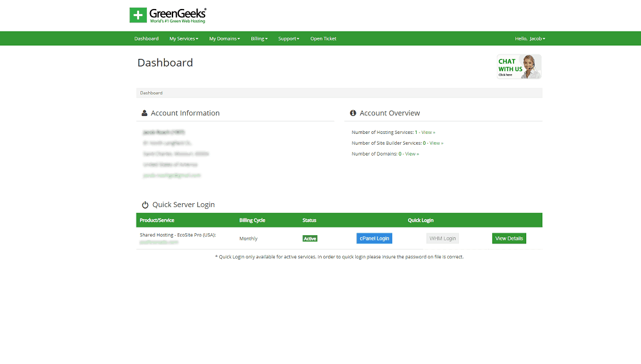The height and width of the screenshot is (364, 641).
Task: Click the Monthly billing cycle cell
Action: coord(249,238)
